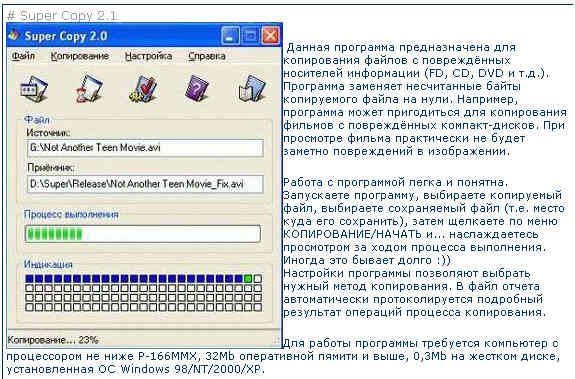
Task: Click the open source file toolbar icon
Action: 34,89
